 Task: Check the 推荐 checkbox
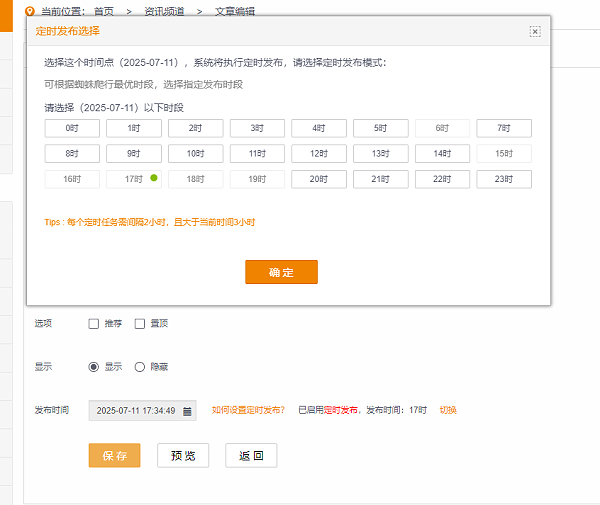pos(94,324)
